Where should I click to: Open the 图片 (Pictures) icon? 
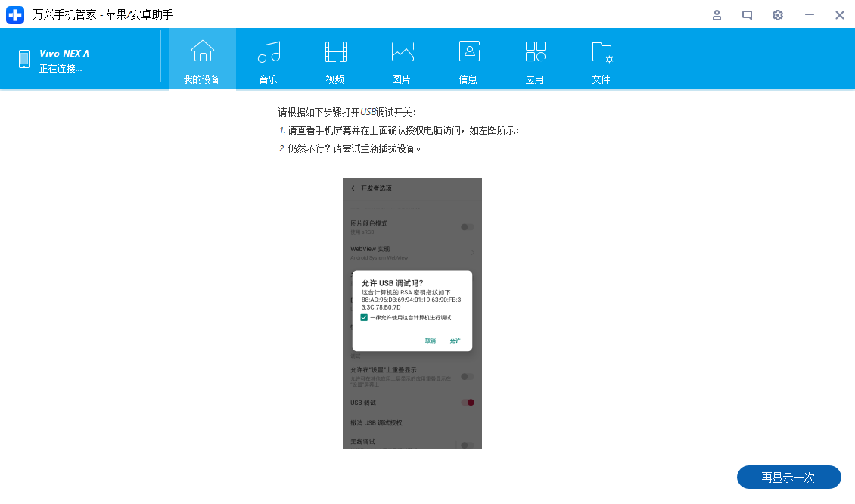point(401,59)
